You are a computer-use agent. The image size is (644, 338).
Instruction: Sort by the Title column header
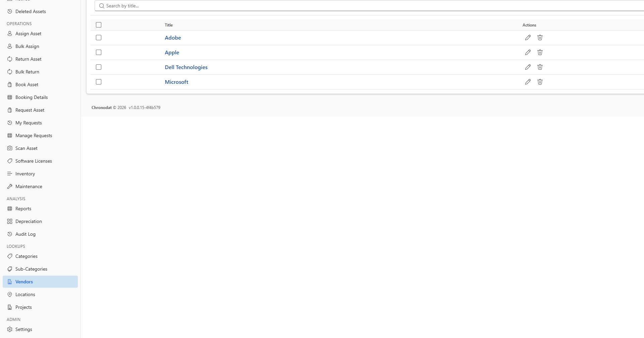(169, 25)
